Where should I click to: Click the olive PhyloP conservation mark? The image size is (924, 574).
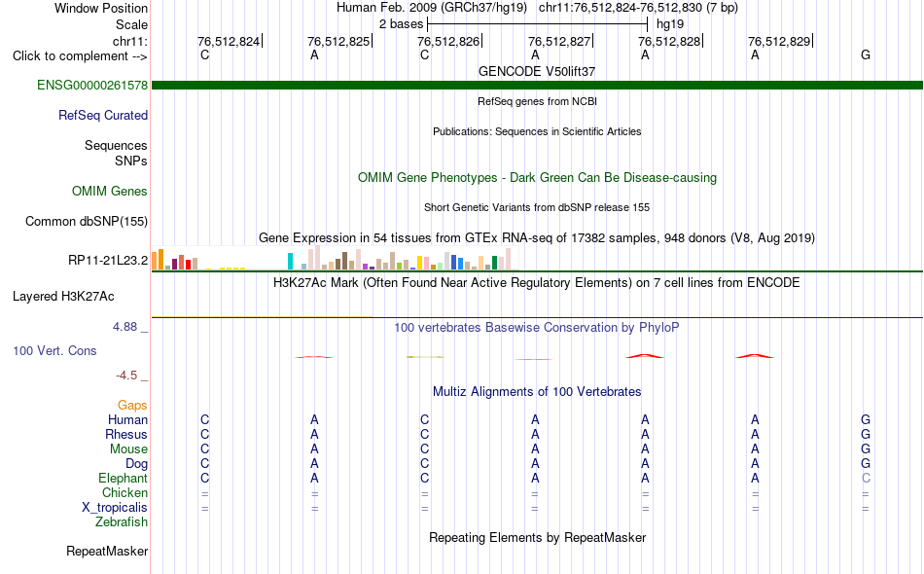pyautogui.click(x=425, y=356)
